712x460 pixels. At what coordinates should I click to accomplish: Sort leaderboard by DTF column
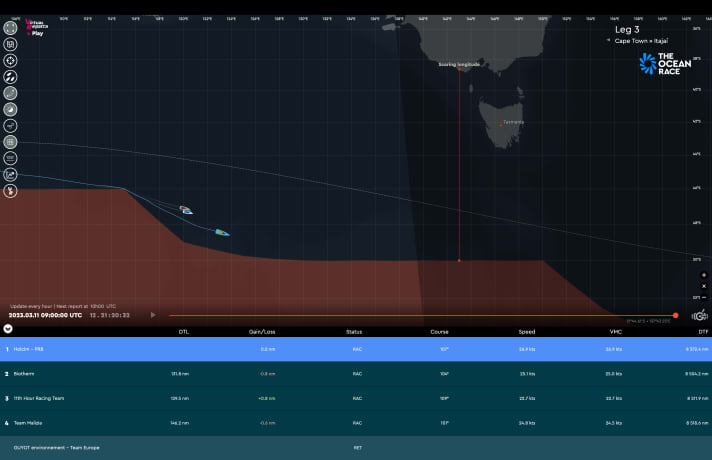click(703, 332)
